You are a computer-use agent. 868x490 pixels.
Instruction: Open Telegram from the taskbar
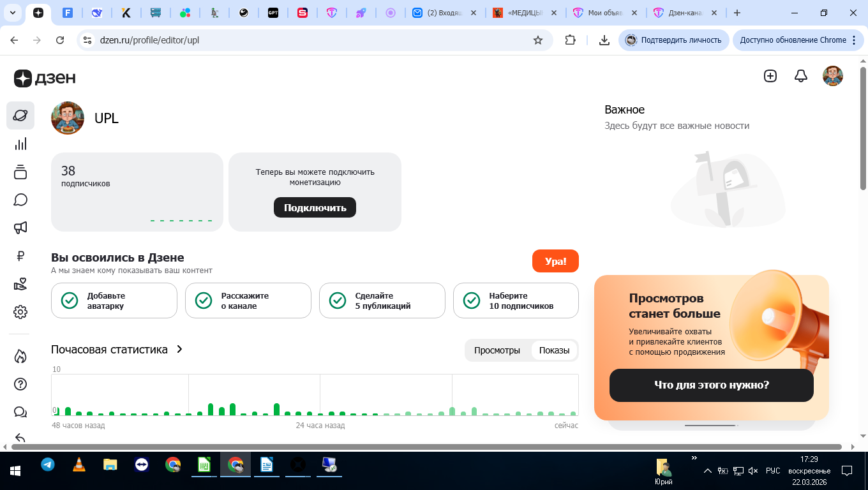click(48, 464)
